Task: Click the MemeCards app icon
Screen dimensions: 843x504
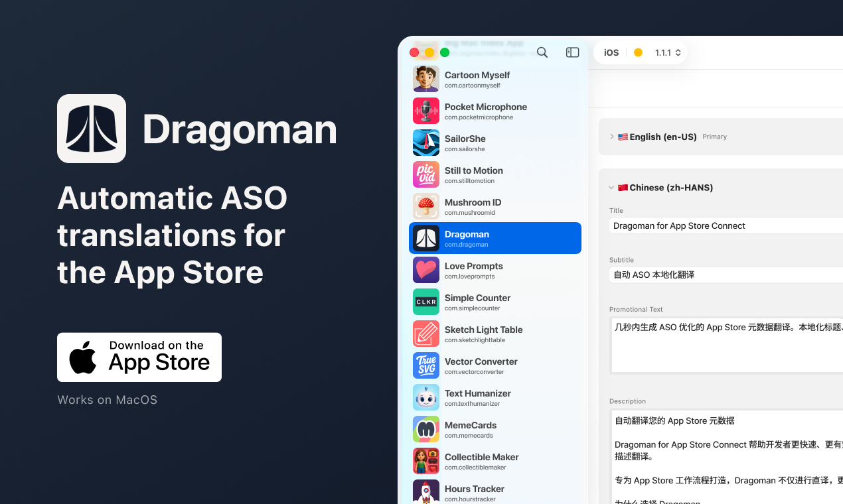Action: [x=426, y=429]
